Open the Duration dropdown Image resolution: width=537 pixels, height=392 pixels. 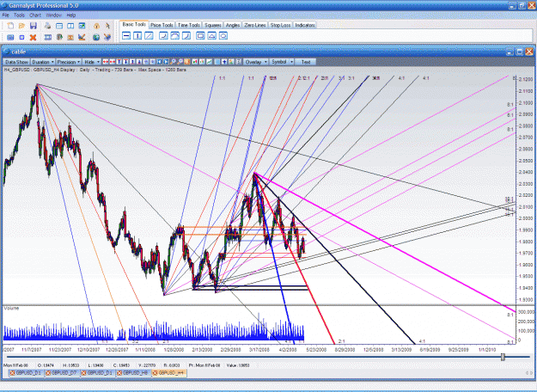pos(43,62)
